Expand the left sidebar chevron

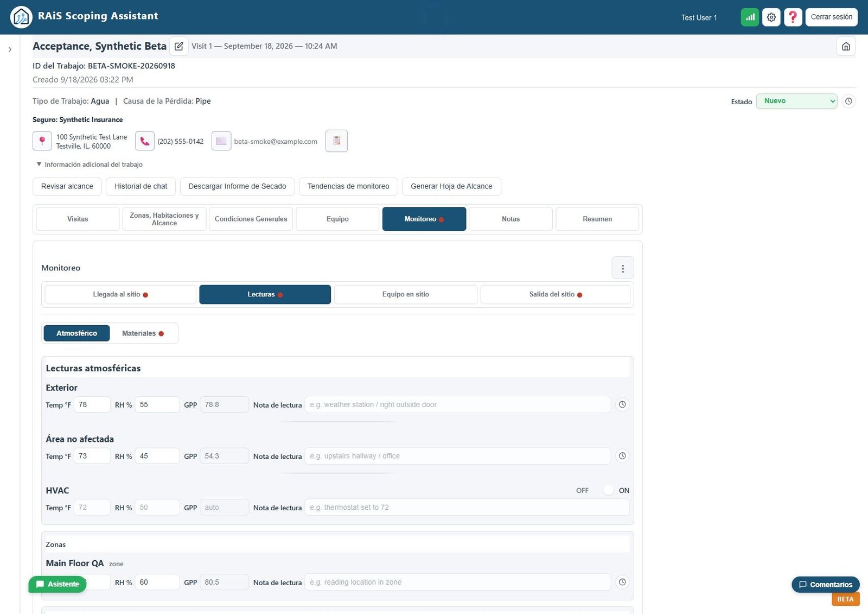point(10,49)
